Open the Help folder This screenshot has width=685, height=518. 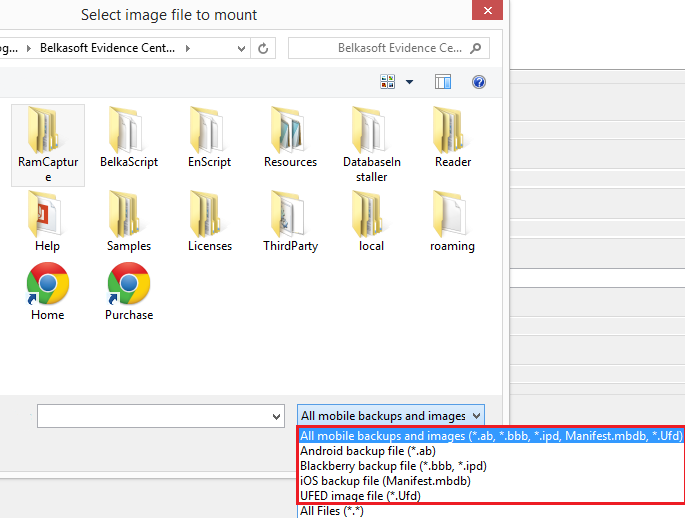click(47, 221)
